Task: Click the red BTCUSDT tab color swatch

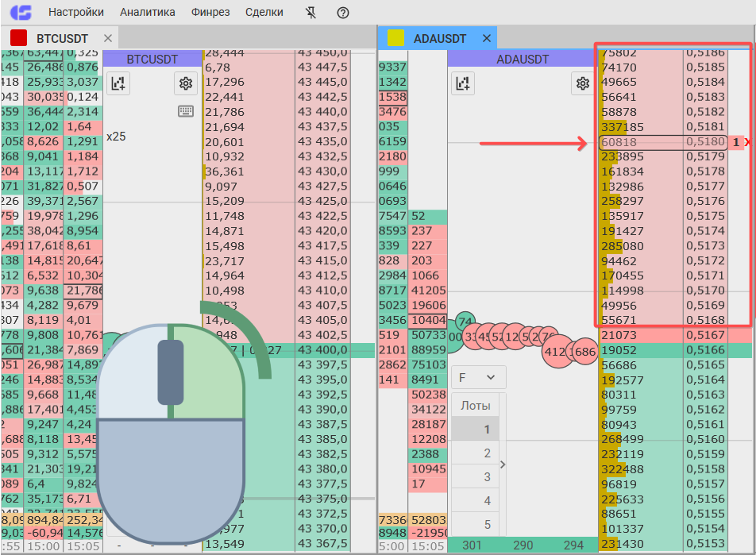Action: pyautogui.click(x=18, y=38)
